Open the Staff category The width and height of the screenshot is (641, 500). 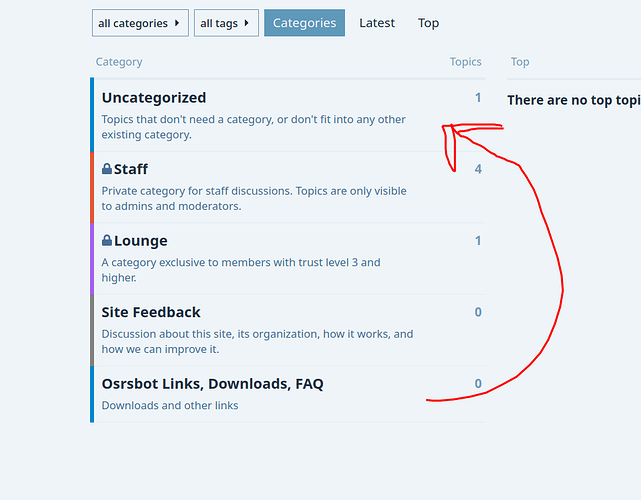click(x=131, y=169)
